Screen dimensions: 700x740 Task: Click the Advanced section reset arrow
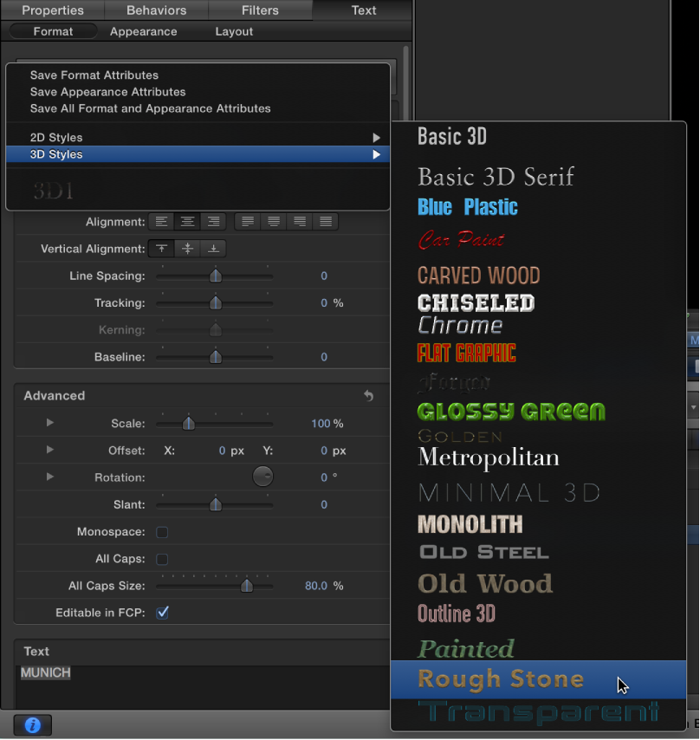pyautogui.click(x=368, y=395)
